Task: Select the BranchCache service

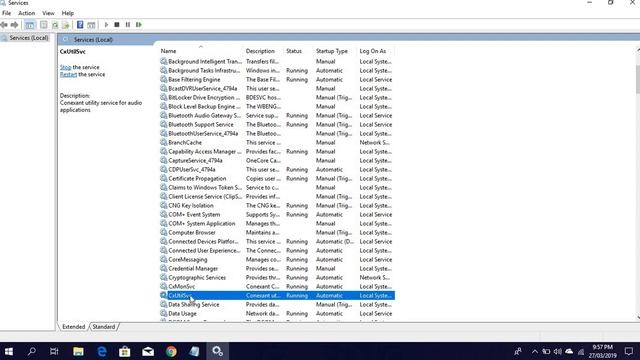Action: tap(276, 142)
